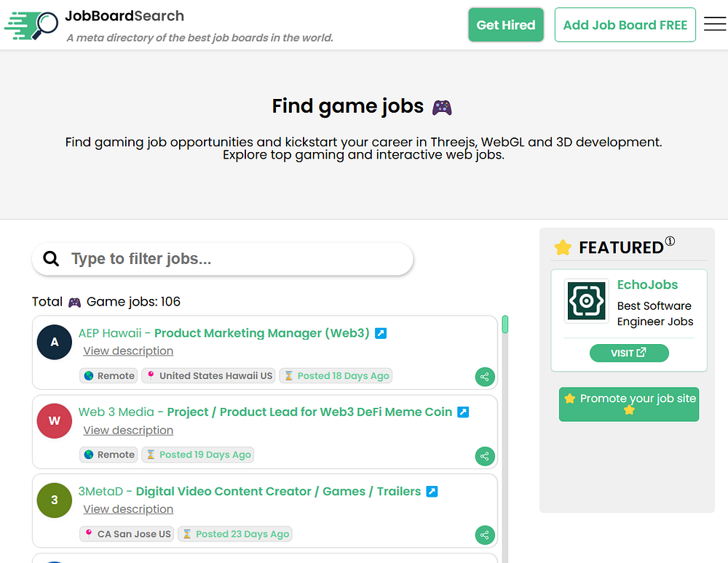Click Add Job Board FREE button
This screenshot has width=728, height=563.
pyautogui.click(x=625, y=25)
